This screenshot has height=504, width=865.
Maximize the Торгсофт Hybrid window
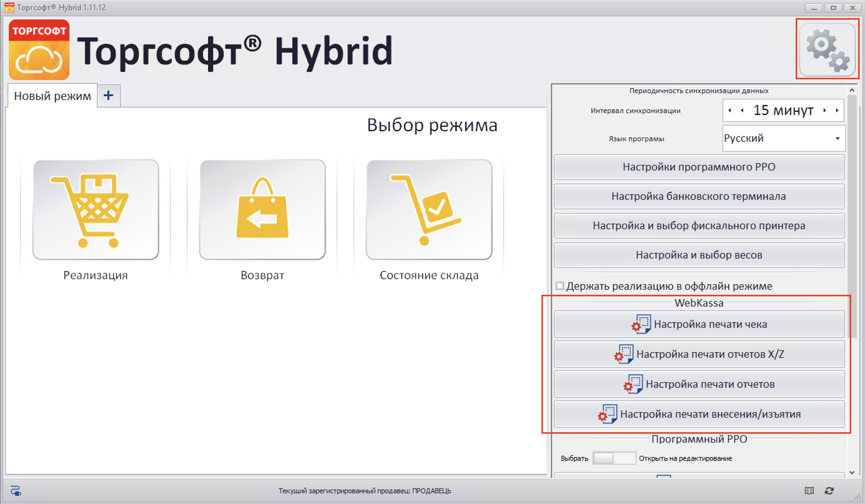(833, 7)
